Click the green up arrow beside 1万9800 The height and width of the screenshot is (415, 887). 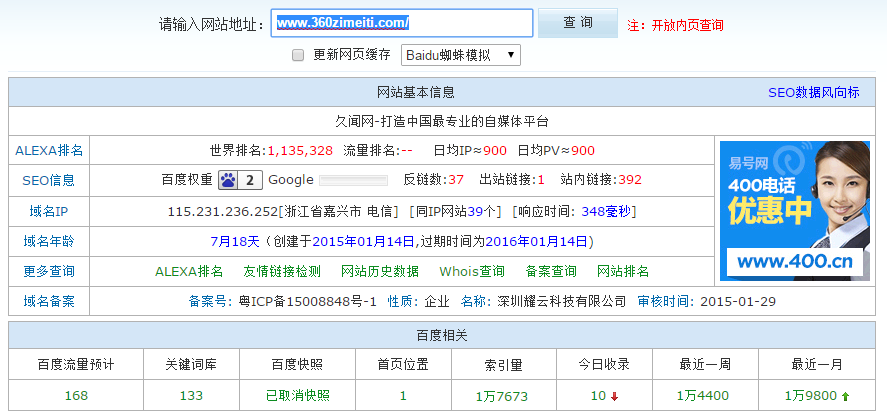[845, 397]
